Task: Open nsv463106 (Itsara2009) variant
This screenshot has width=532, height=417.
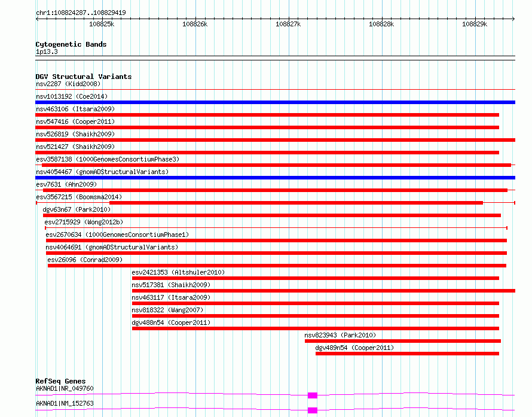Action: pyautogui.click(x=267, y=115)
